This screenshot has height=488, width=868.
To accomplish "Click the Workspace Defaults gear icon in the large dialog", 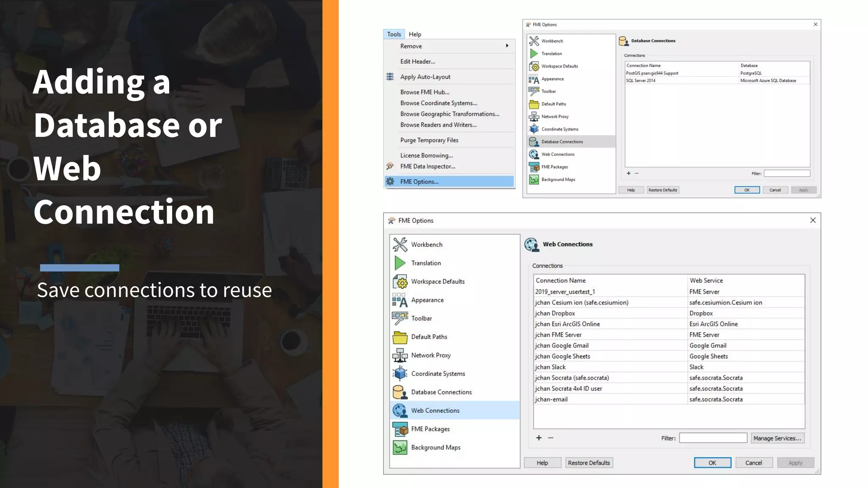I will [x=400, y=281].
